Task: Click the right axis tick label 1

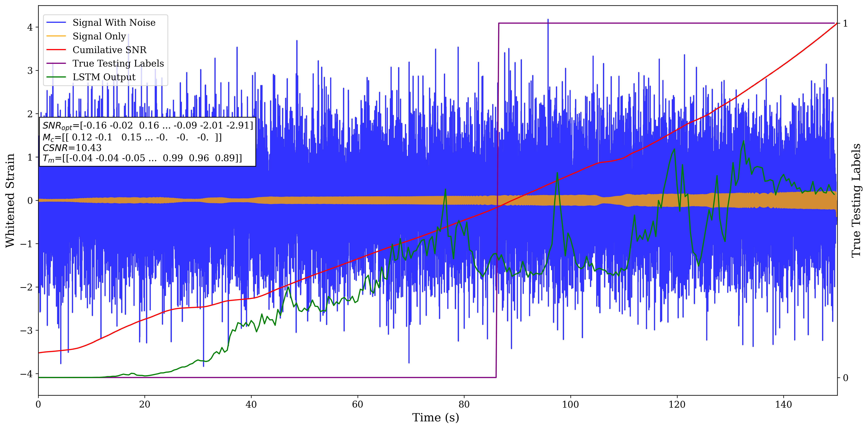Action: (x=845, y=24)
